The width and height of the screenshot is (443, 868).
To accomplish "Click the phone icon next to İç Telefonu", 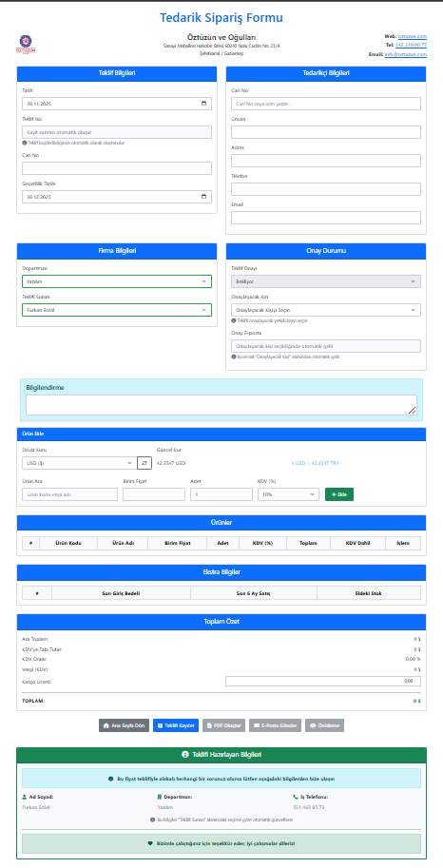I will tap(295, 797).
